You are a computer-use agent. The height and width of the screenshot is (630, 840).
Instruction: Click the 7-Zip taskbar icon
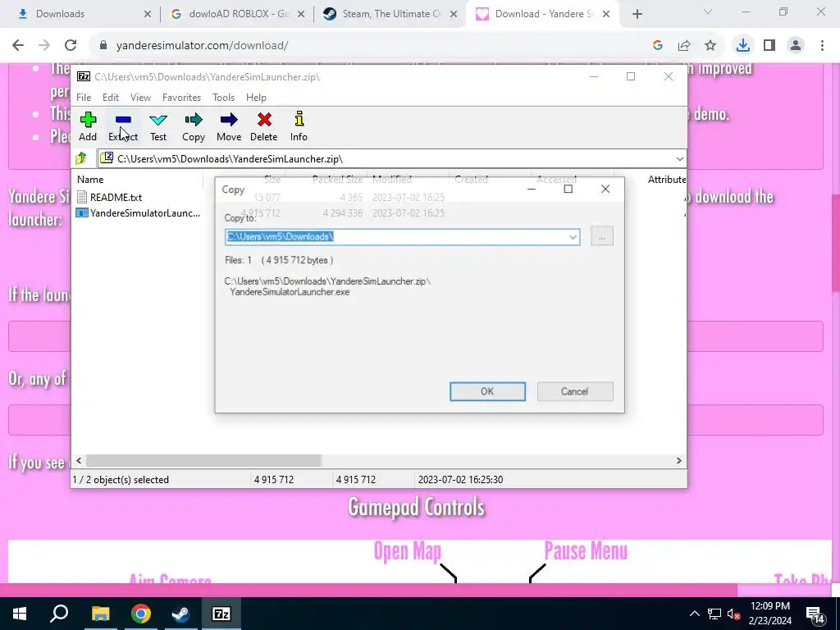point(221,614)
